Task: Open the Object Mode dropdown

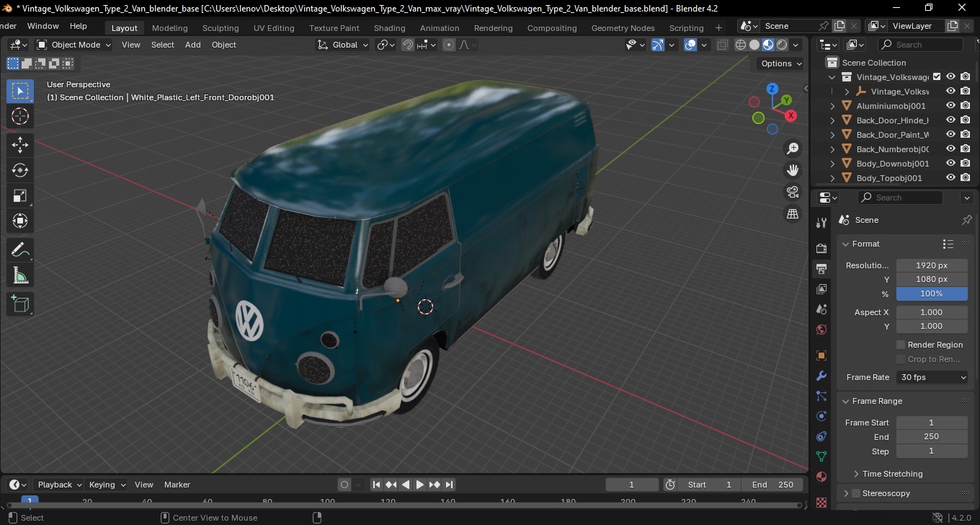Action: (x=74, y=45)
